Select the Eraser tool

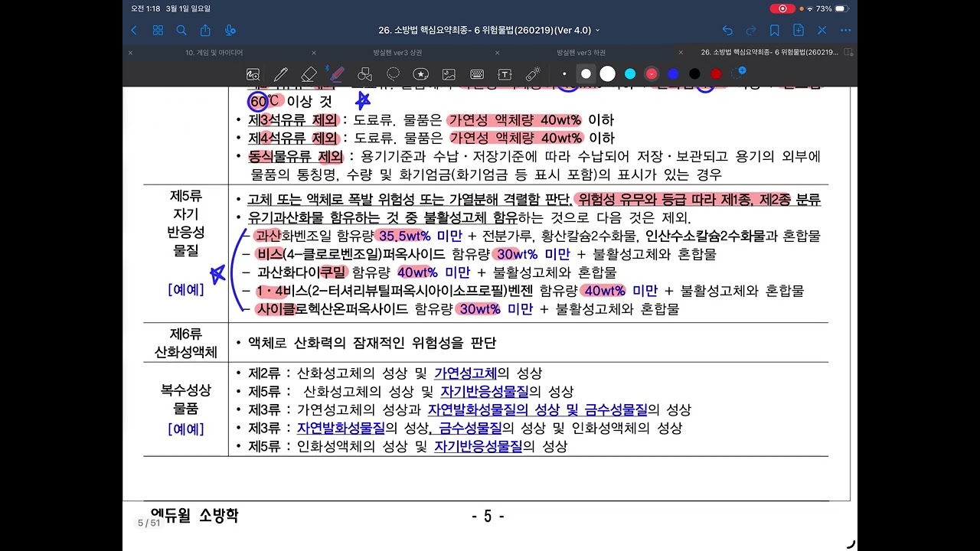(309, 74)
